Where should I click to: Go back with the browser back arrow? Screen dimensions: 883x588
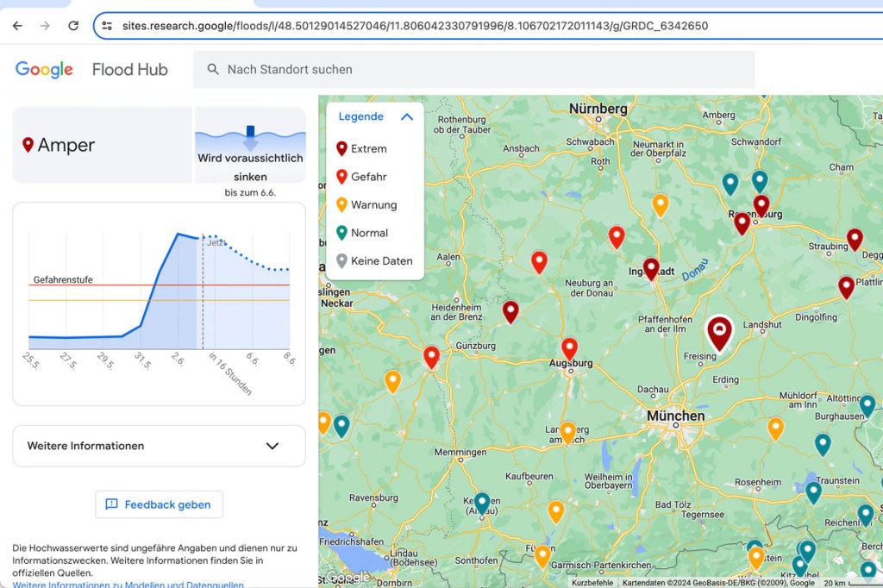[x=17, y=26]
